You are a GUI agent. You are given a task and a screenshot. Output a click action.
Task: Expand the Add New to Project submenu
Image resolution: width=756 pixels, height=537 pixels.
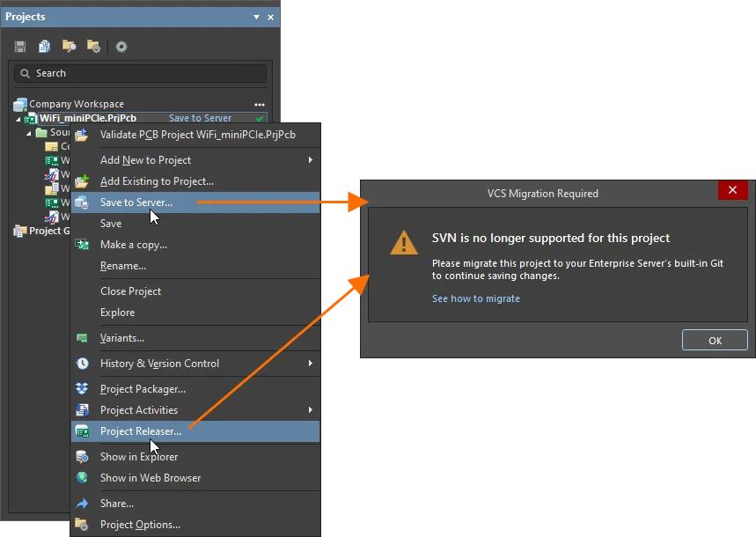(x=310, y=160)
